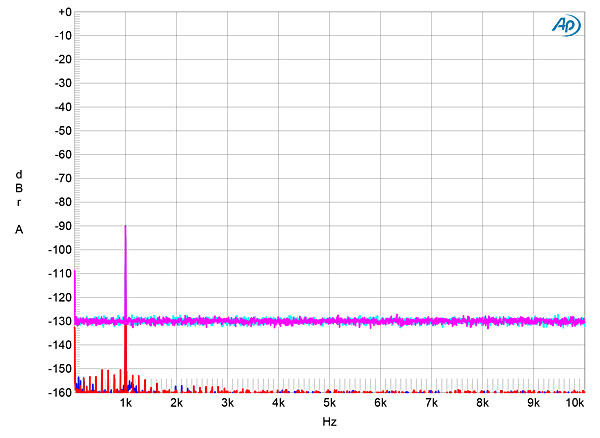The image size is (600, 438).
Task: Select the -50 tick label on the vertical axis
Action: pyautogui.click(x=59, y=131)
